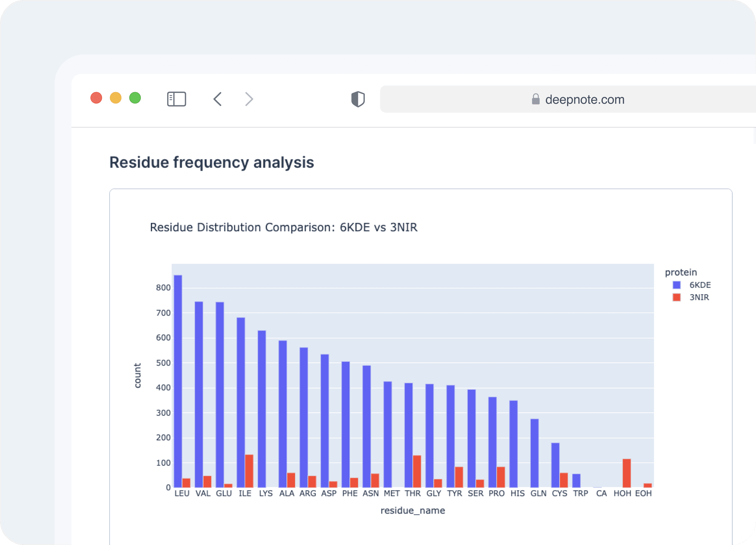The width and height of the screenshot is (756, 545).
Task: Go forward with the right chevron
Action: click(x=249, y=99)
